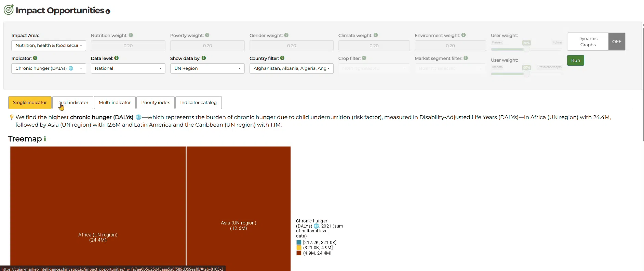Open the Country filter dropdown
The width and height of the screenshot is (644, 271).
coord(291,68)
